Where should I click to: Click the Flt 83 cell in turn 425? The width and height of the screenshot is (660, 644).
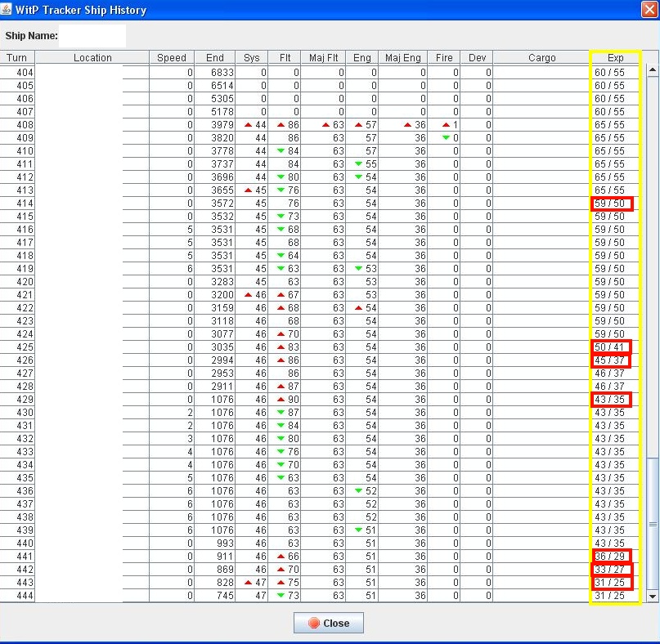(x=285, y=347)
